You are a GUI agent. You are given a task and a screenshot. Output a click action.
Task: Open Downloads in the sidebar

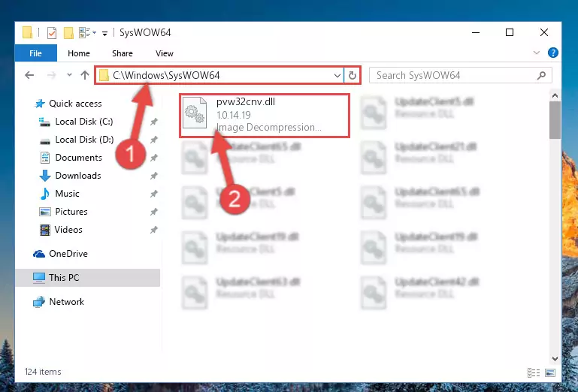[x=78, y=176]
